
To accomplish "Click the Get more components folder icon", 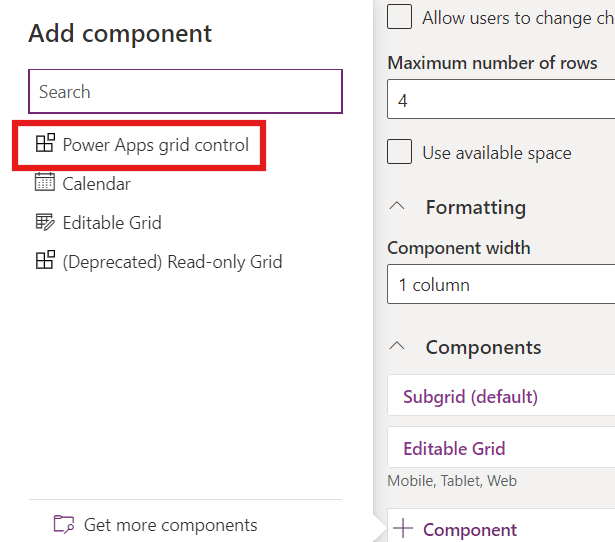I will [64, 524].
